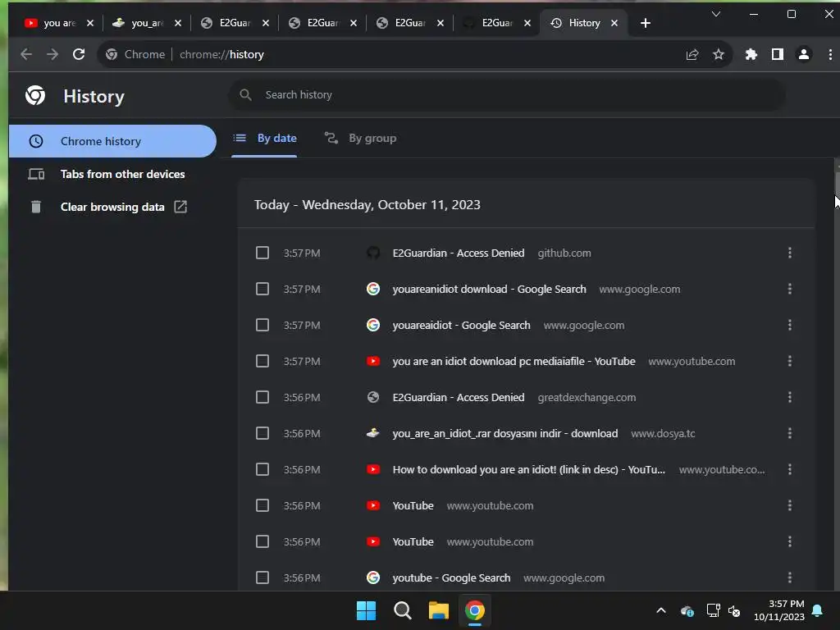Viewport: 840px width, 630px height.
Task: Open the profile avatar menu
Action: click(804, 54)
